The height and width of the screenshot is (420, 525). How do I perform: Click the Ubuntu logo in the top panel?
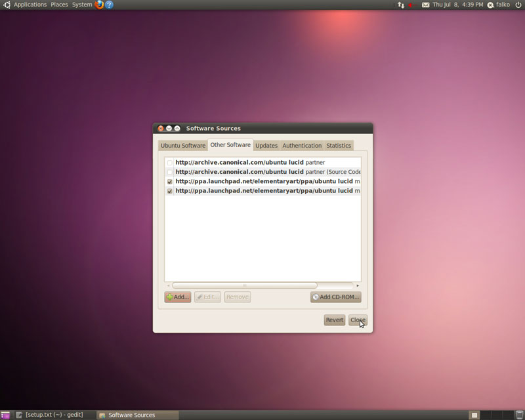click(7, 5)
